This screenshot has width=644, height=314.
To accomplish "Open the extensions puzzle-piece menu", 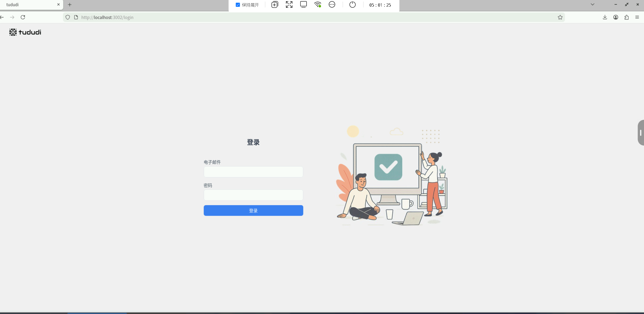I will pos(626,17).
